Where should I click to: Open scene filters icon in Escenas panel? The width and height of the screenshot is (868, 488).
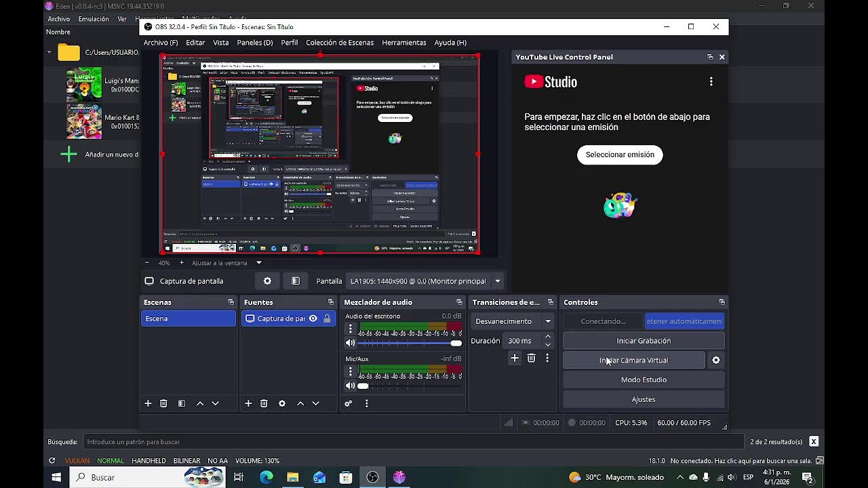click(x=182, y=403)
